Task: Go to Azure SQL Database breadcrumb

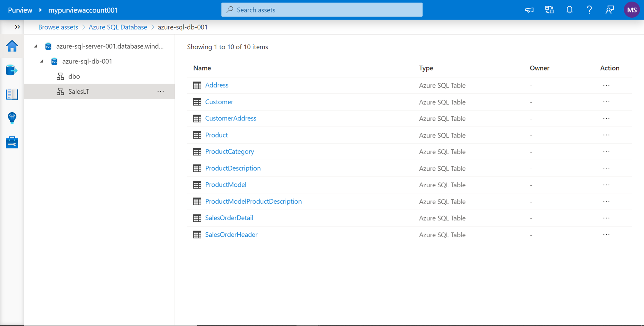Action: click(x=118, y=27)
